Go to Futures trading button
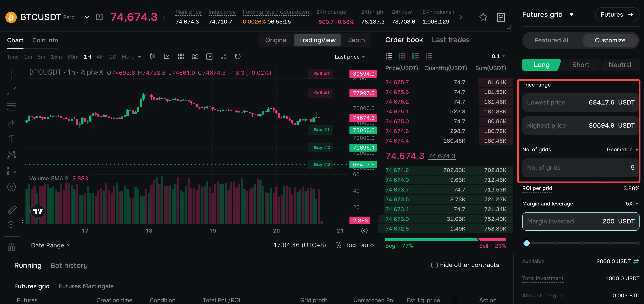The width and height of the screenshot is (644, 304). (x=617, y=14)
